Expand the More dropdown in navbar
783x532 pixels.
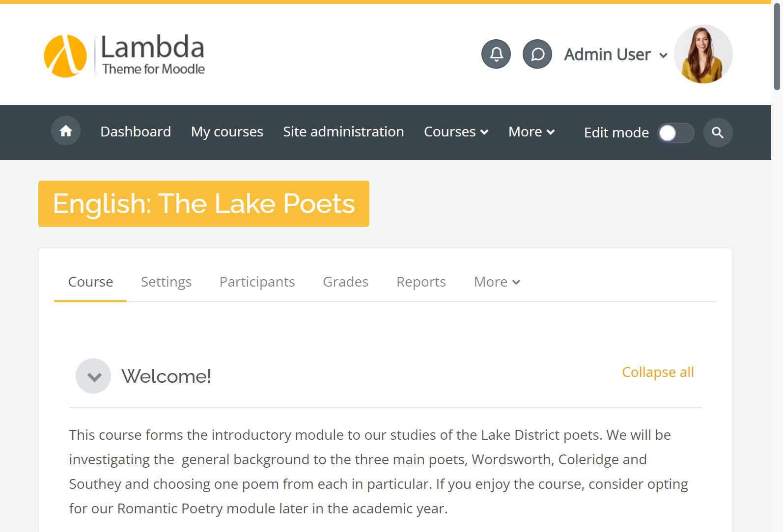pyautogui.click(x=531, y=132)
